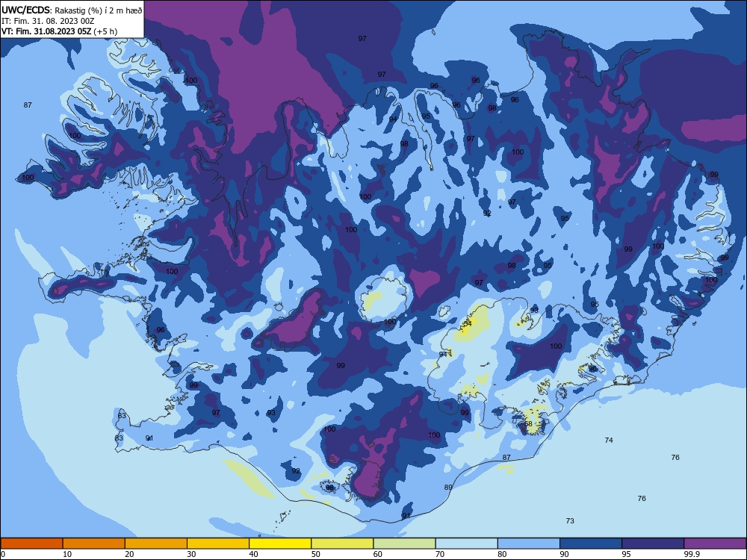Pick the light green 60–70 legend swatch
The image size is (747, 560).
[x=404, y=544]
